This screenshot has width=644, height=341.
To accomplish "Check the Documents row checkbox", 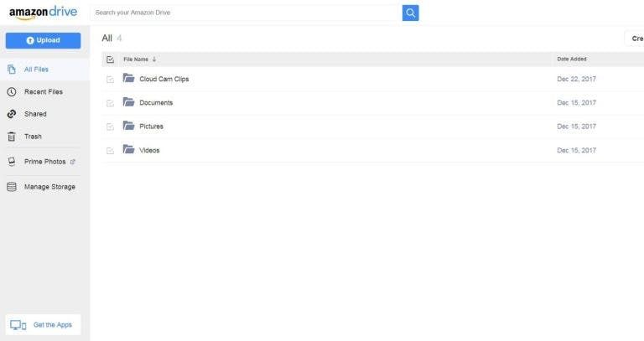I will 110,103.
